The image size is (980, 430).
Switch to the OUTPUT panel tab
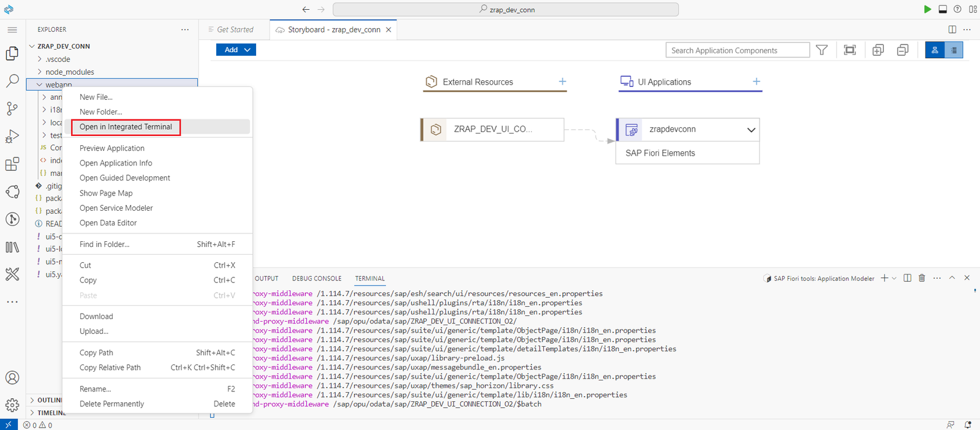coord(266,278)
